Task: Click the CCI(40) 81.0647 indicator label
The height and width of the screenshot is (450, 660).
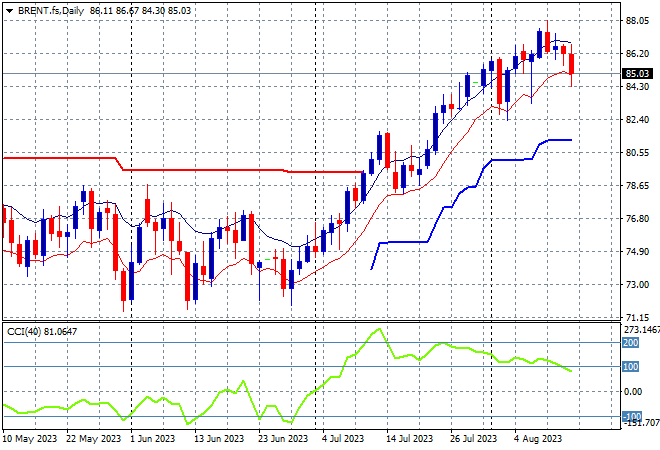Action: pyautogui.click(x=42, y=332)
